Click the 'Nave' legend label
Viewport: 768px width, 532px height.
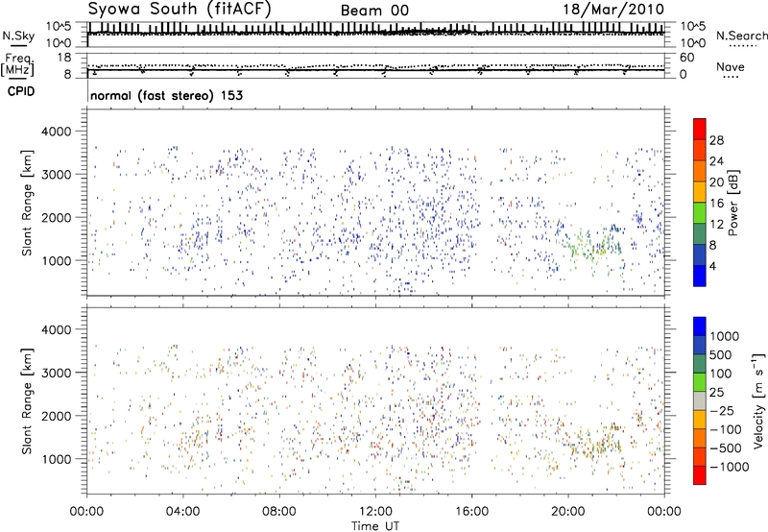click(731, 66)
